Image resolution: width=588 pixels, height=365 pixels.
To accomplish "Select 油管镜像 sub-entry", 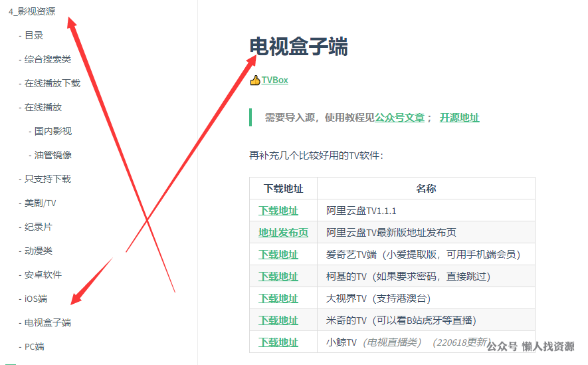I will click(x=53, y=156).
